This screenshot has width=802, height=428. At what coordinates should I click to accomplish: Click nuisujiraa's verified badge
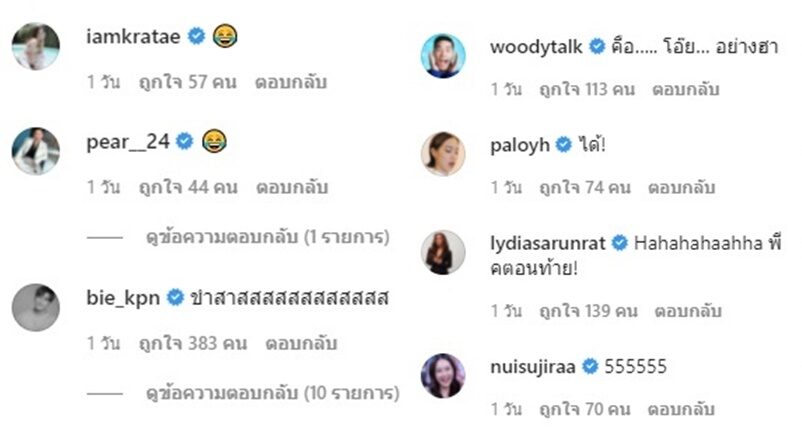[x=590, y=366]
